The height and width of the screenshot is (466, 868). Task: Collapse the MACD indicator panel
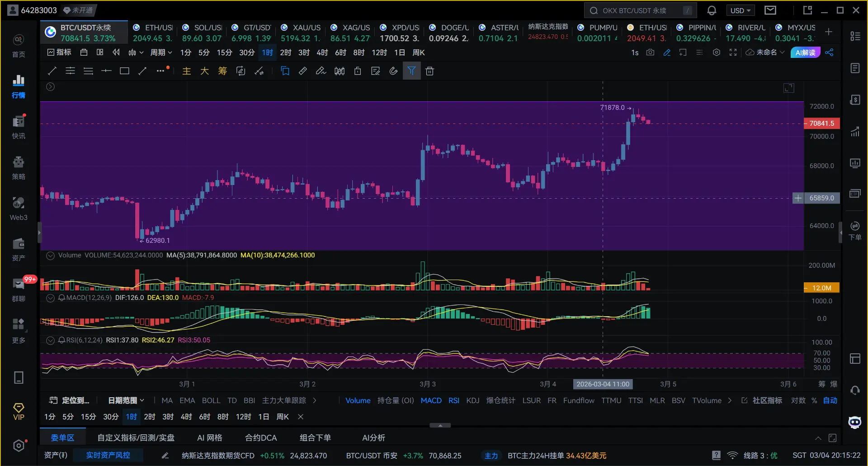(51, 298)
